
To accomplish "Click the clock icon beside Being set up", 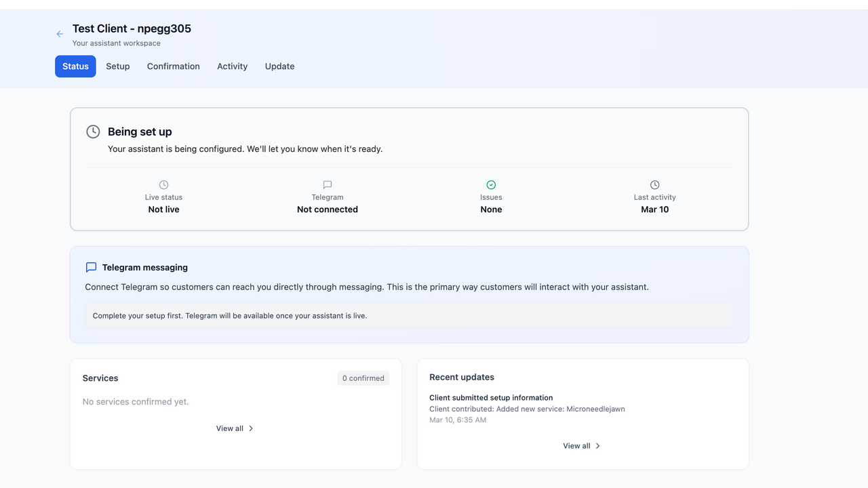I will click(93, 131).
